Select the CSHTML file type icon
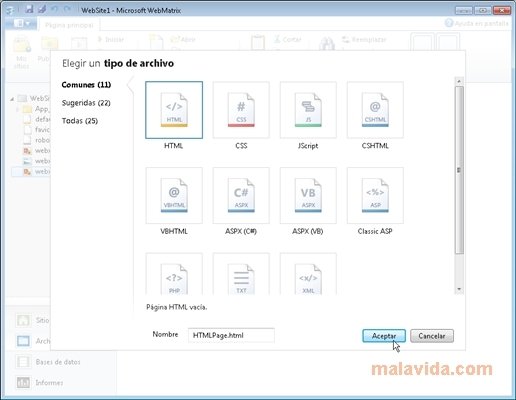 tap(375, 110)
